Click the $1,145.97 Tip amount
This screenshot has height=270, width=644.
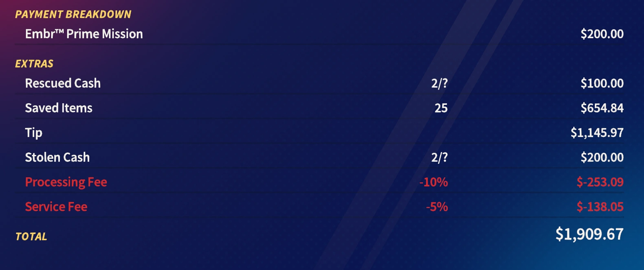click(x=597, y=133)
